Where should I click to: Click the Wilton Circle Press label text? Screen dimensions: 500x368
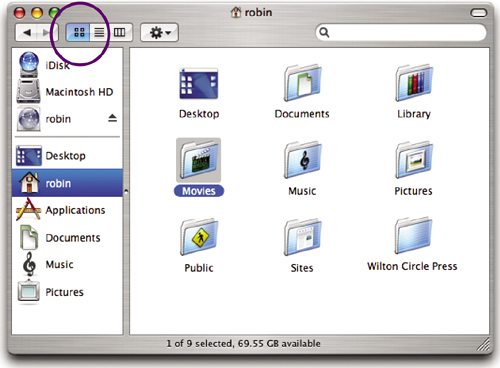coord(412,266)
